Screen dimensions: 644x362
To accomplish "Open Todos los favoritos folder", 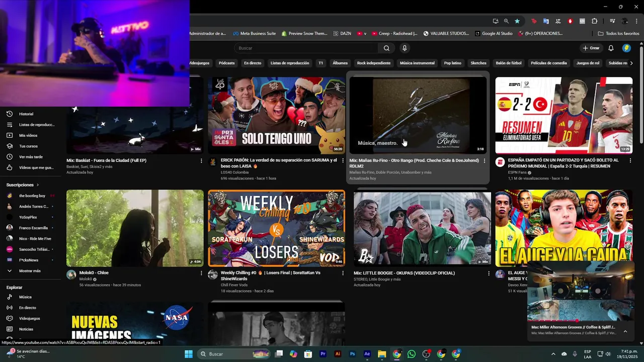I will tap(618, 34).
